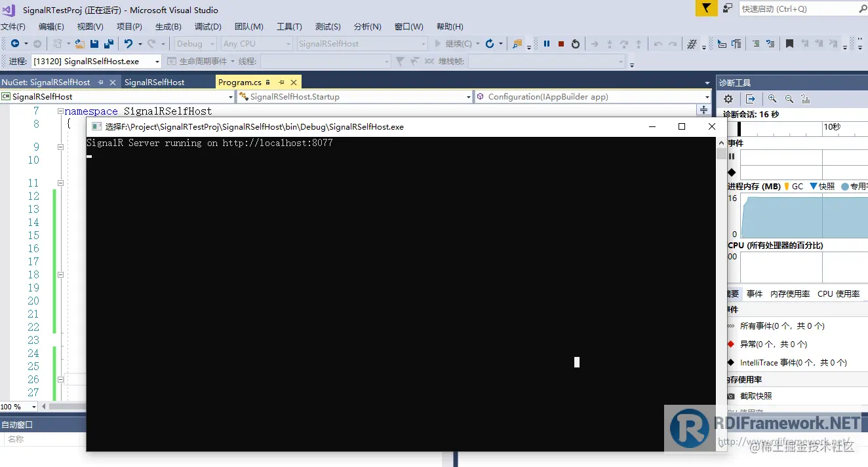This screenshot has height=467, width=868.
Task: Restart debugging with the circular arrow icon
Action: pyautogui.click(x=576, y=44)
